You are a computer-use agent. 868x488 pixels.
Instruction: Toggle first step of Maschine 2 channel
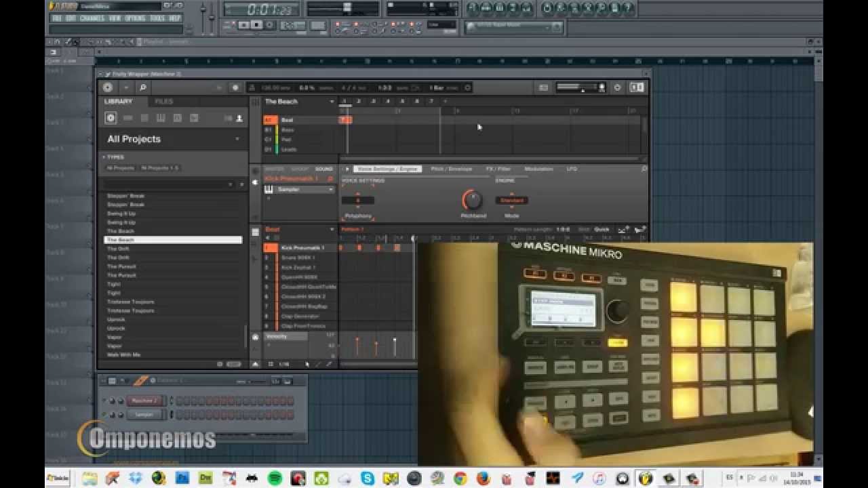[179, 401]
